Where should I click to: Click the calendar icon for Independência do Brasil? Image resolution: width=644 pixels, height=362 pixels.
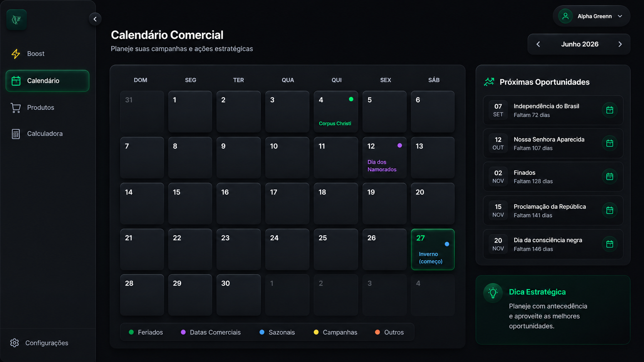pos(610,110)
